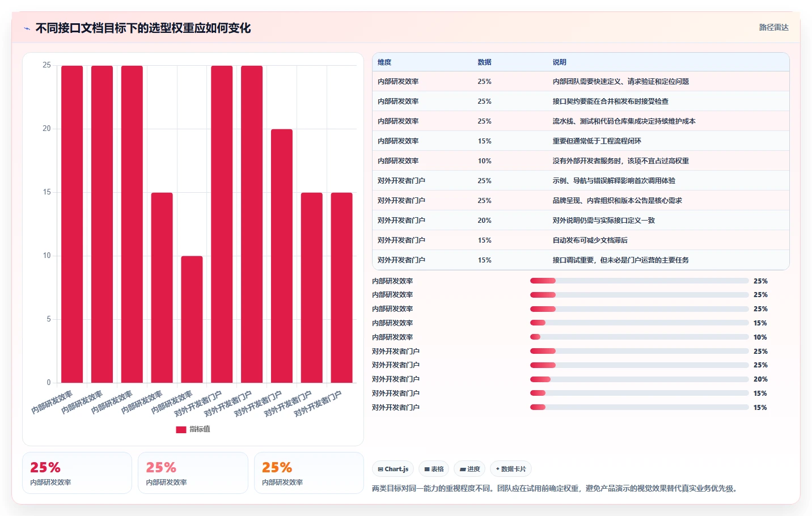The image size is (812, 516).
Task: Click the 内部研发效率 progress bar at 15%
Action: pyautogui.click(x=640, y=323)
